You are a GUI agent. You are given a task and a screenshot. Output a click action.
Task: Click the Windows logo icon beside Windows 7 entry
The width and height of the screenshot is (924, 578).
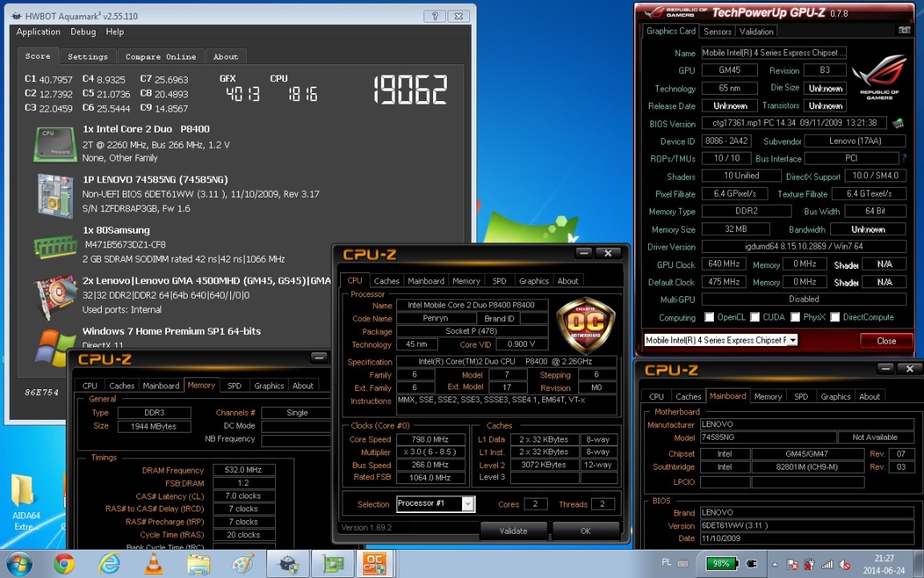tap(55, 348)
